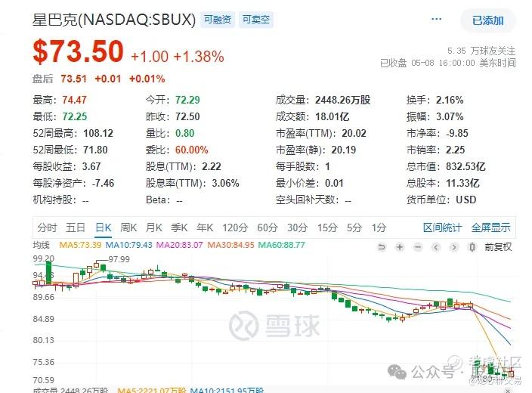Click the 97.99 high price marker on chart
The image size is (532, 393).
119,259
